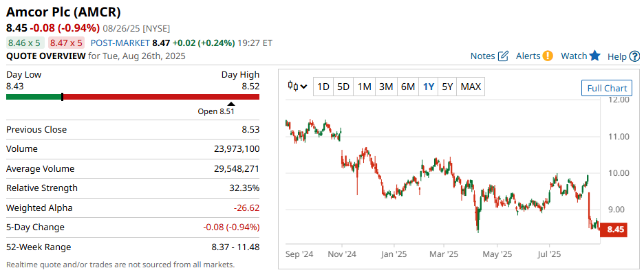This screenshot has height=279, width=644.
Task: Click the red ask 8.47 x 5 box
Action: (x=66, y=43)
